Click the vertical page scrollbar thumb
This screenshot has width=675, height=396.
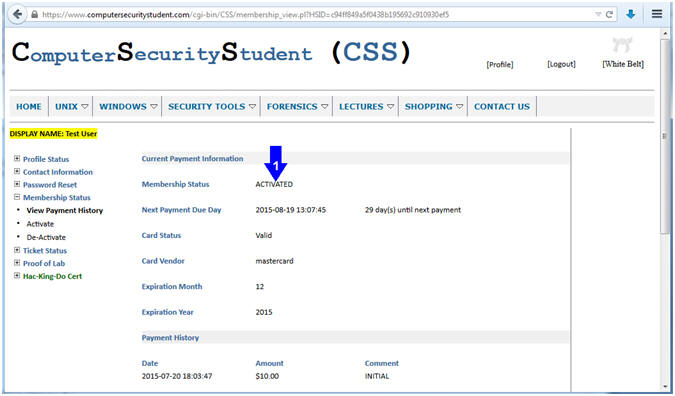(665, 136)
